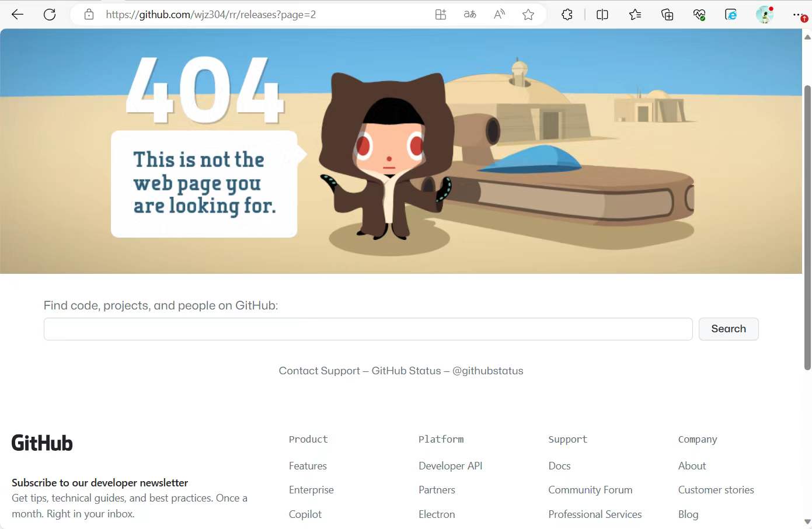Open the Developer API footer link
812x529 pixels.
[x=450, y=466]
